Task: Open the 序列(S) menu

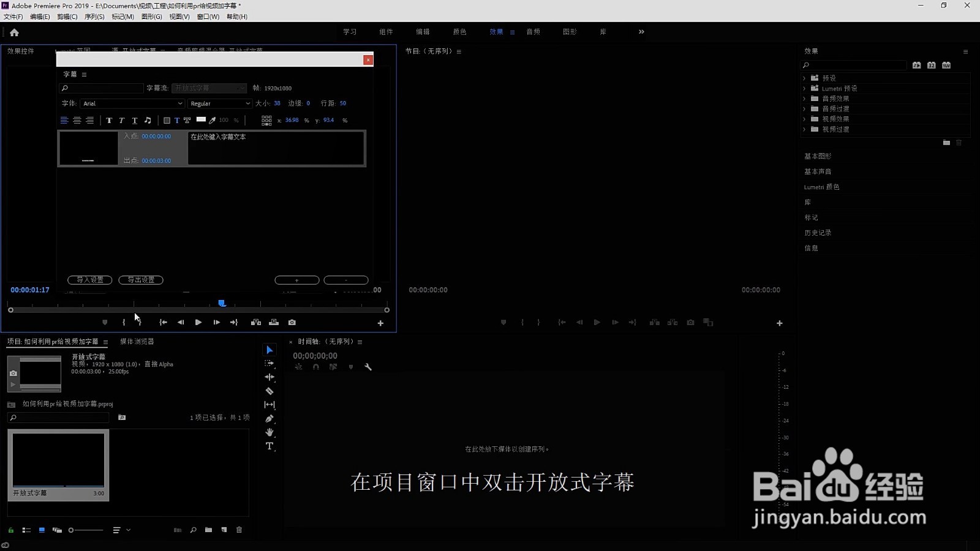Action: (x=94, y=17)
